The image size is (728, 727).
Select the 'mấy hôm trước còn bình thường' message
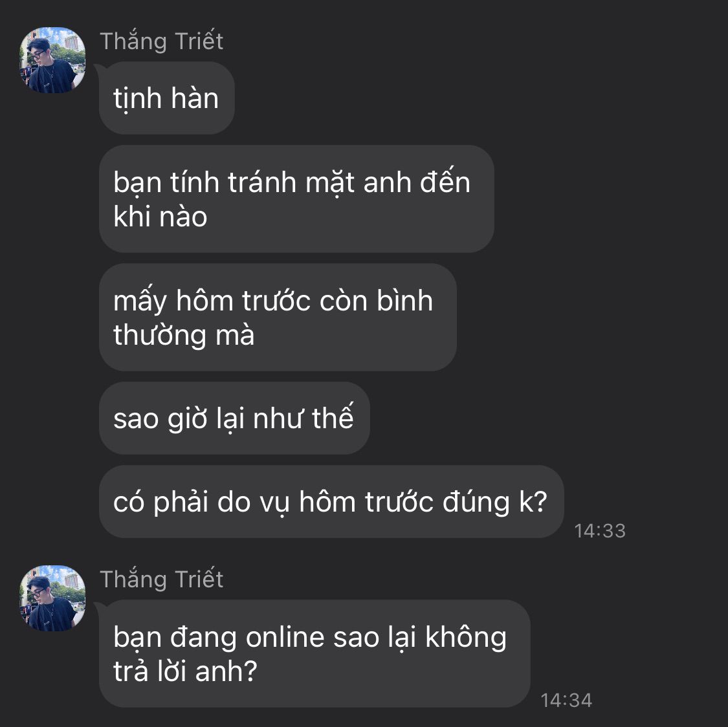coord(278,318)
